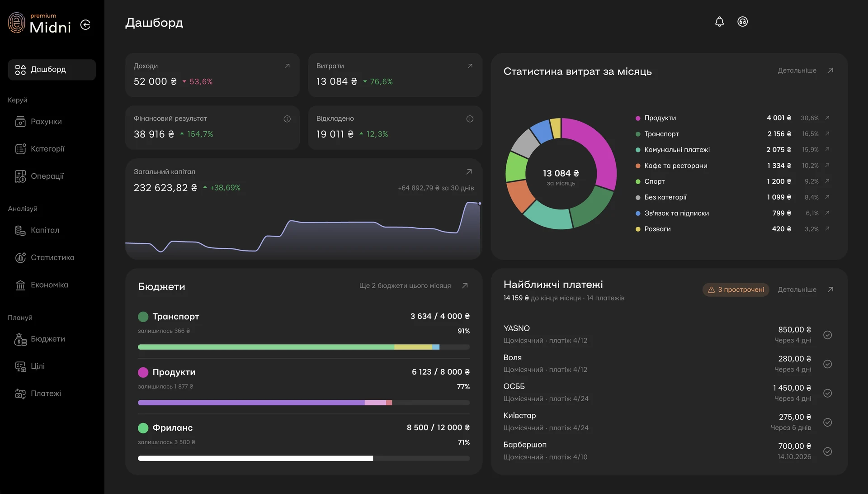Click the Продукти budget progress bar

coord(304,403)
